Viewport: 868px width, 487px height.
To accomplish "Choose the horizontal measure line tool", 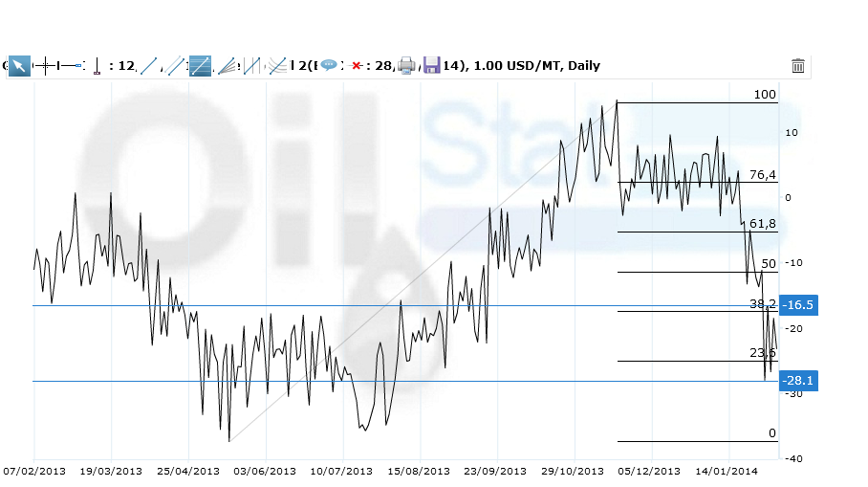I will pyautogui.click(x=71, y=65).
